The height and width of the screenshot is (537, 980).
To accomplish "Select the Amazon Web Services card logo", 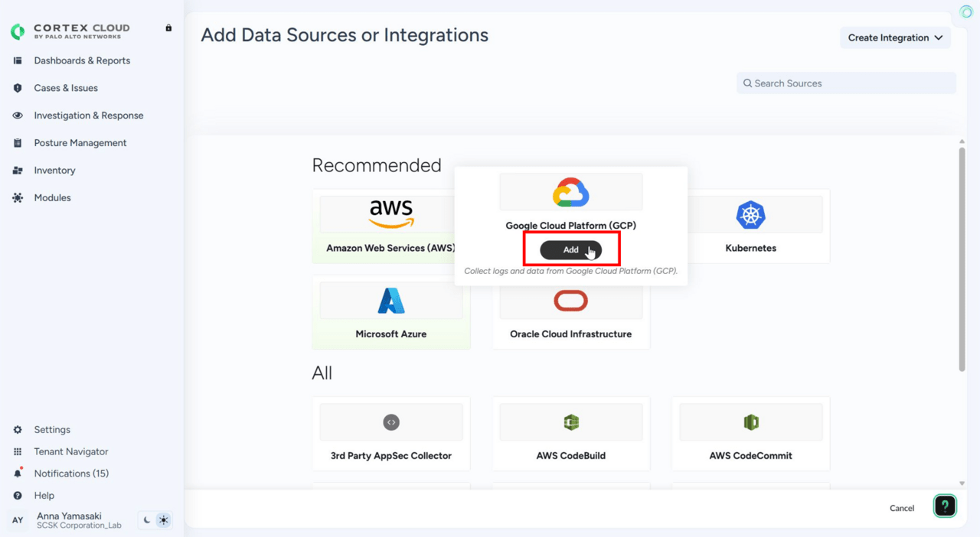I will click(x=391, y=214).
